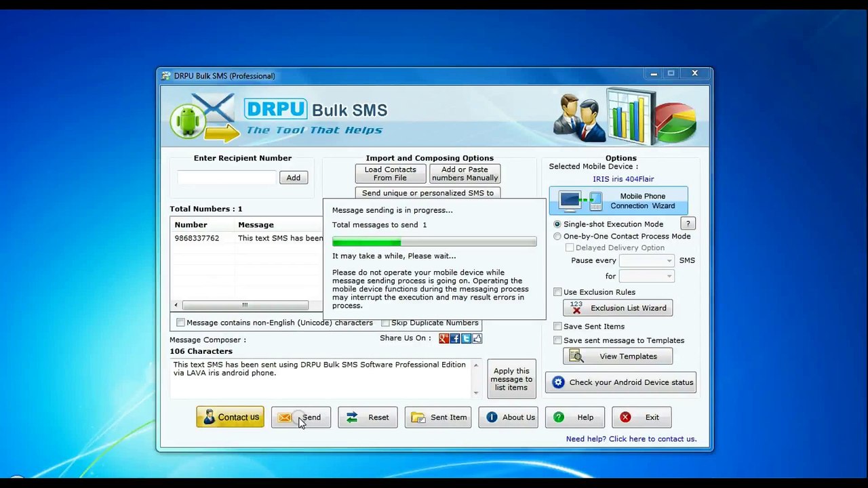Viewport: 868px width, 488px height.
Task: Click the person icon on Contact us button
Action: click(x=209, y=417)
